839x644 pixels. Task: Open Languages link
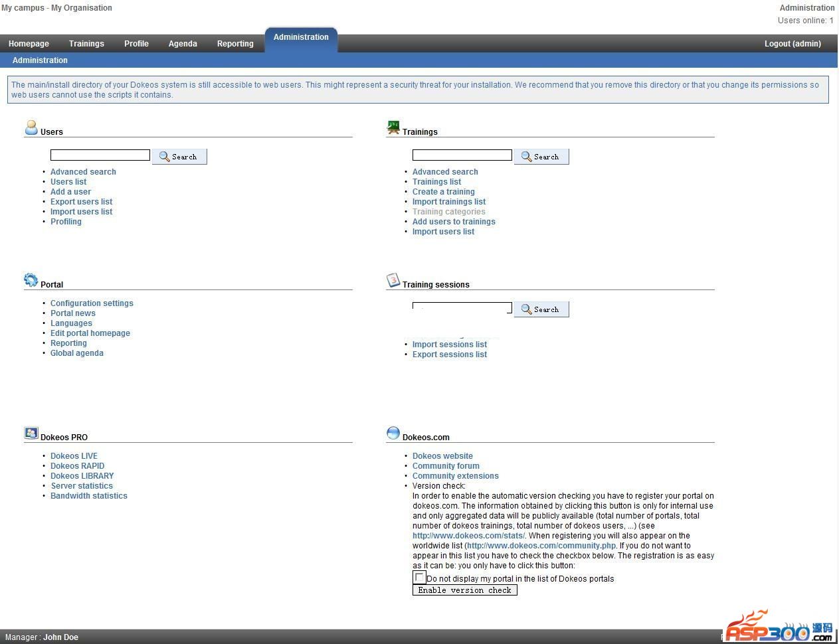71,323
